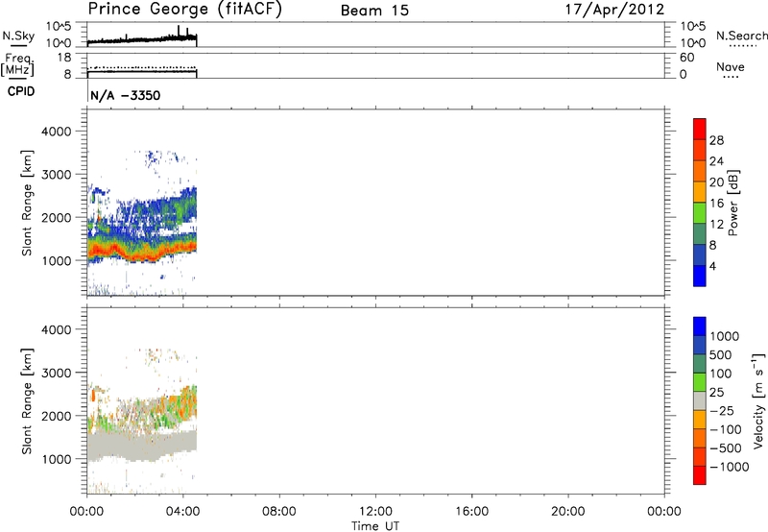
Task: Click the "N.Search" legend label
Action: (742, 36)
